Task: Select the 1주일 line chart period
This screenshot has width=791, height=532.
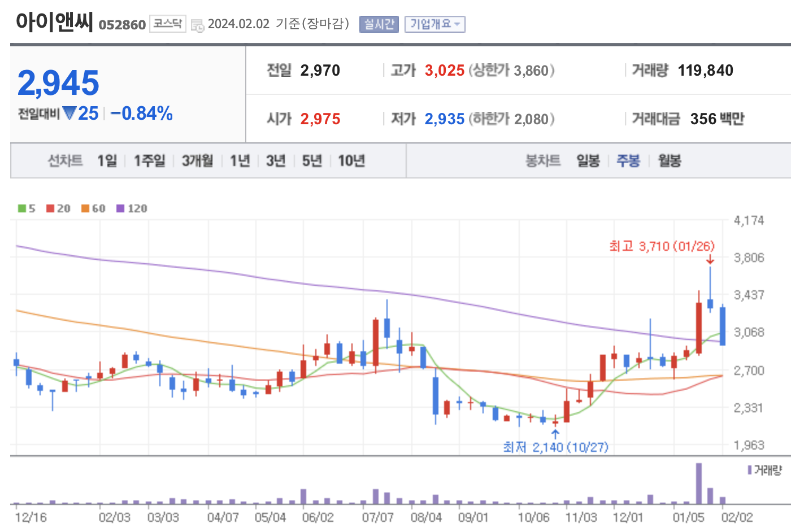Action: pos(150,161)
